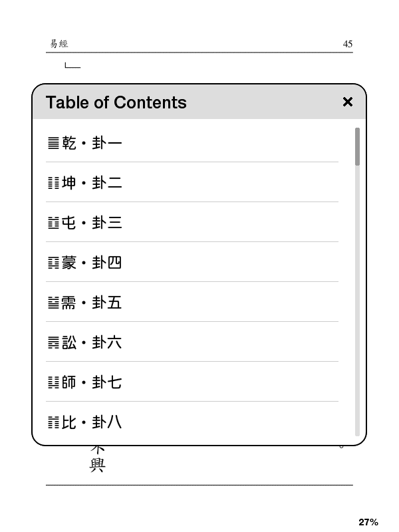Click the 27% reading progress indicator
This screenshot has width=399, height=532.
coord(368,522)
